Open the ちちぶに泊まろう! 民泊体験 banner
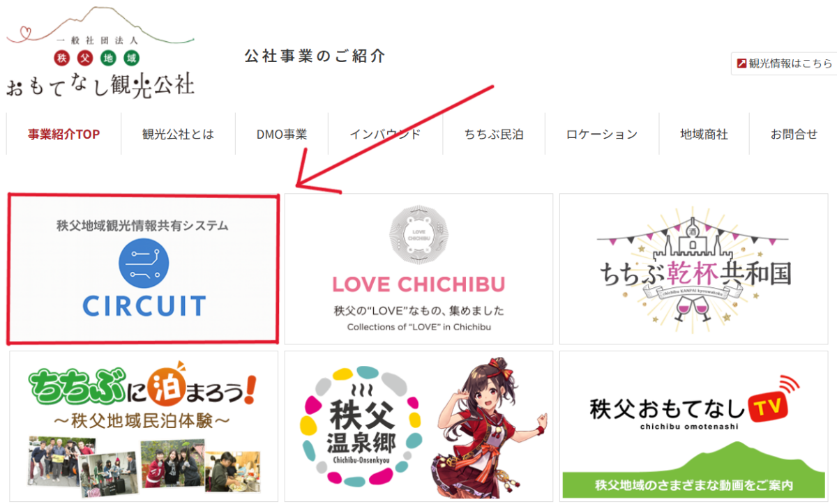The height and width of the screenshot is (504, 837). pyautogui.click(x=144, y=426)
